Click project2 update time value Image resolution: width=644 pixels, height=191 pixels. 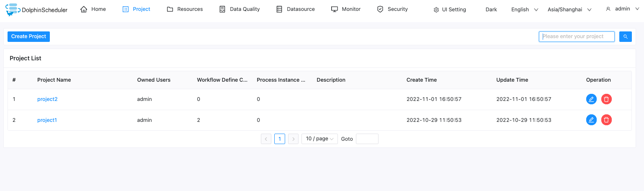pyautogui.click(x=524, y=99)
